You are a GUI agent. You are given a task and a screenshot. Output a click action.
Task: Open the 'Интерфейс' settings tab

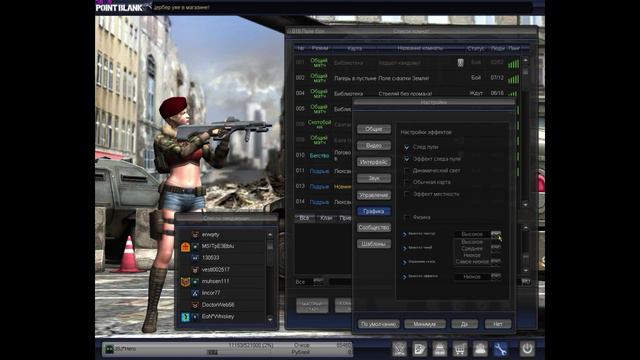click(x=373, y=162)
